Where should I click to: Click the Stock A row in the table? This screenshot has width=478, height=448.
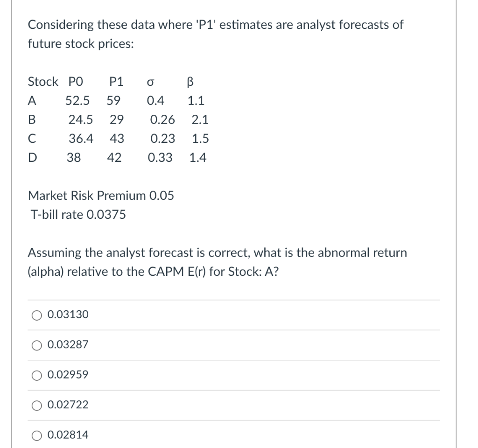coord(117,100)
